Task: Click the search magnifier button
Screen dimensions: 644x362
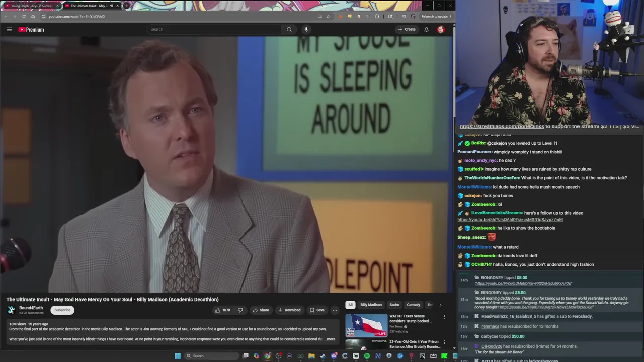Action: tap(289, 29)
